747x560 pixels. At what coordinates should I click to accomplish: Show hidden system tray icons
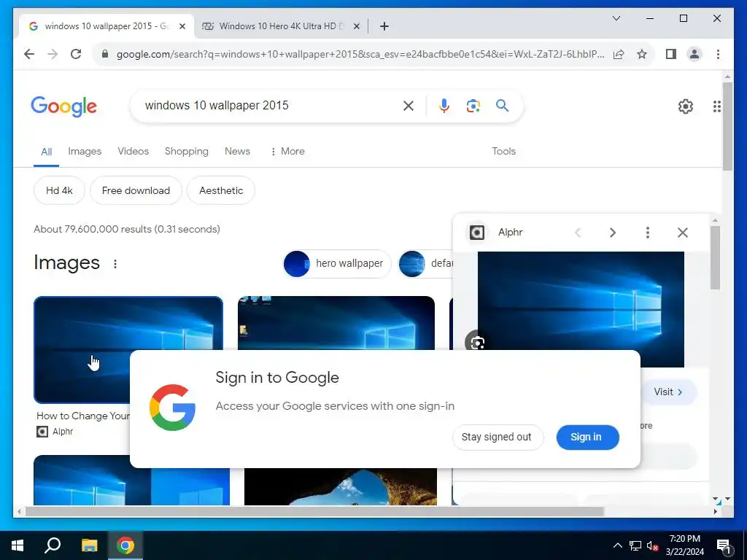pos(617,545)
